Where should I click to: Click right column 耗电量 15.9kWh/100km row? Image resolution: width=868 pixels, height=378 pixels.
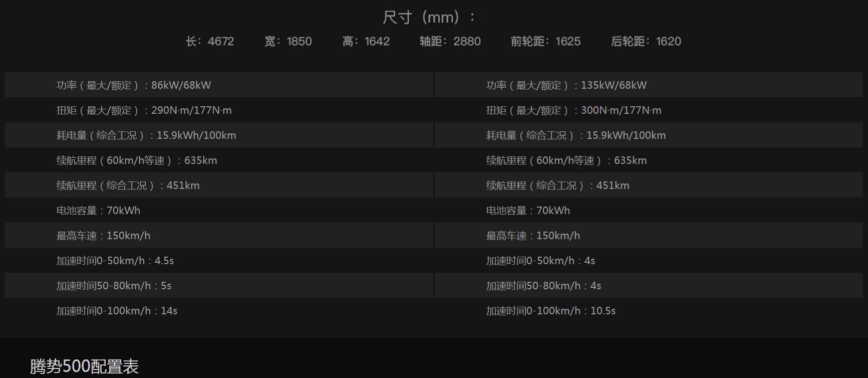(x=649, y=135)
